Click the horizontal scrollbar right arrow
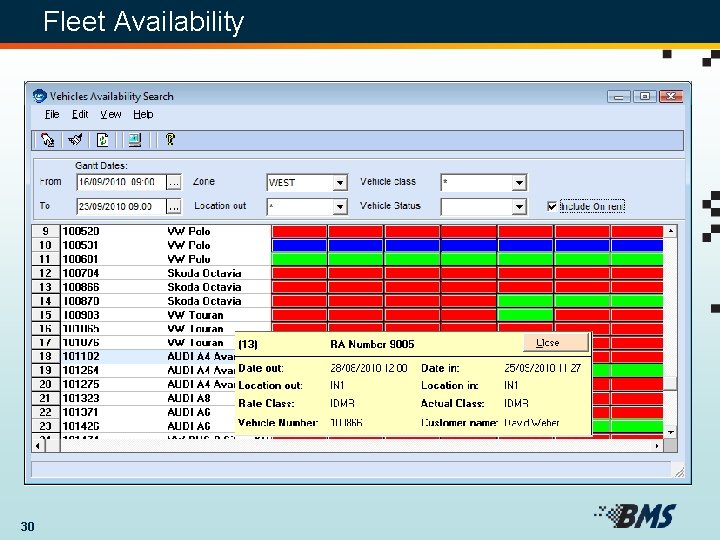Screen dimensions: 720x540 coord(657,446)
